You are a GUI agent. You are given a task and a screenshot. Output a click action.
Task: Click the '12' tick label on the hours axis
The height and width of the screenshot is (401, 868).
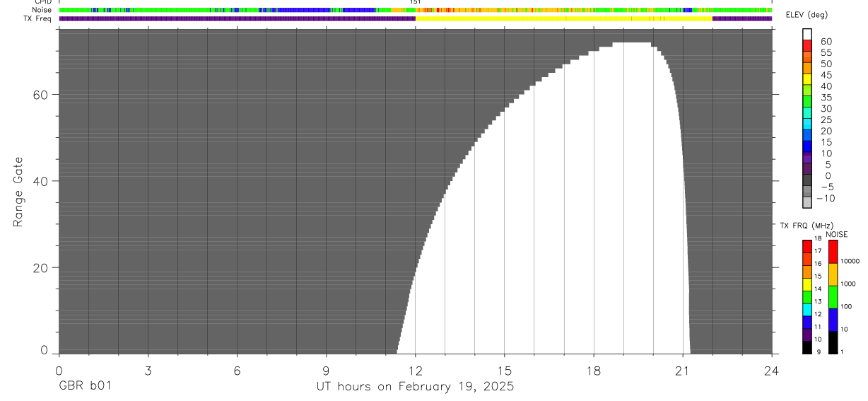416,370
